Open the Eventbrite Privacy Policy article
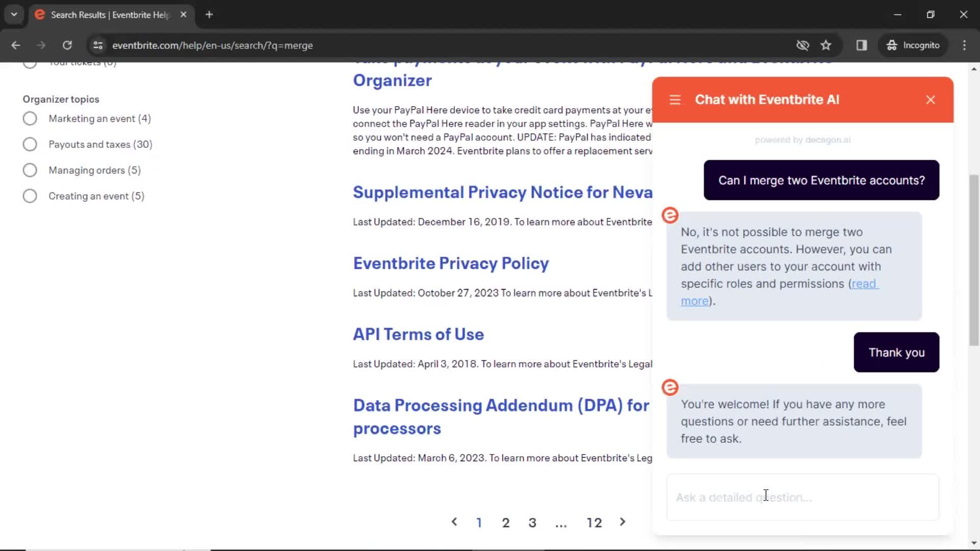 coord(451,263)
